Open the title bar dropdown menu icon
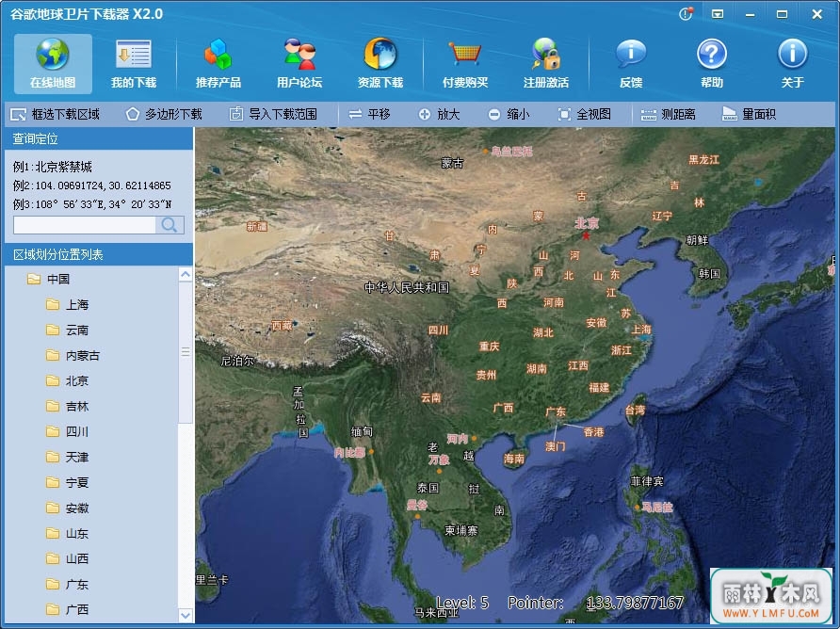The width and height of the screenshot is (840, 629). 718,14
